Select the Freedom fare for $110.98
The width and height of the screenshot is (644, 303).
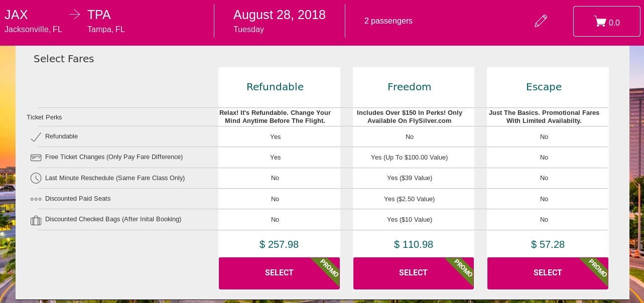[413, 273]
